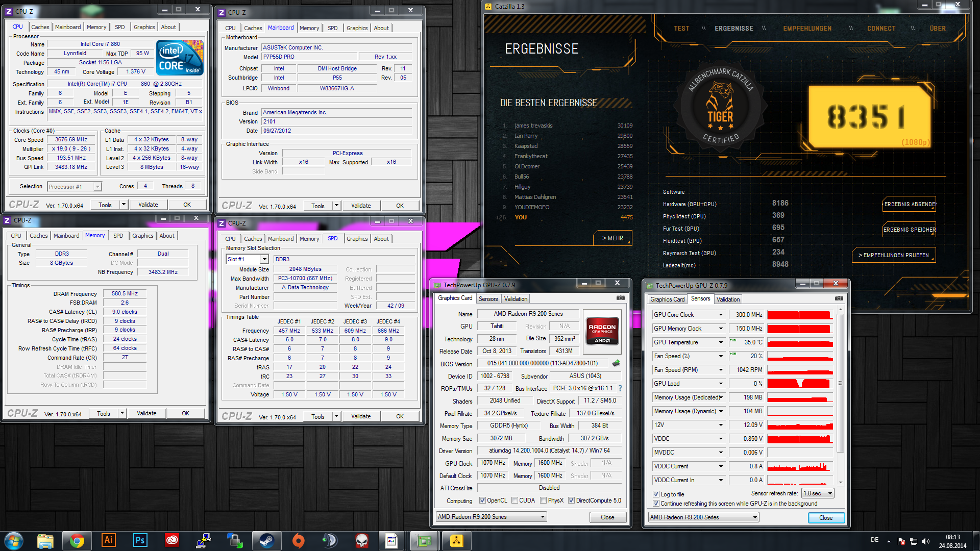This screenshot has height=551, width=980.
Task: Switch to Caches tab in CPU-Z CPU window
Action: 40,27
